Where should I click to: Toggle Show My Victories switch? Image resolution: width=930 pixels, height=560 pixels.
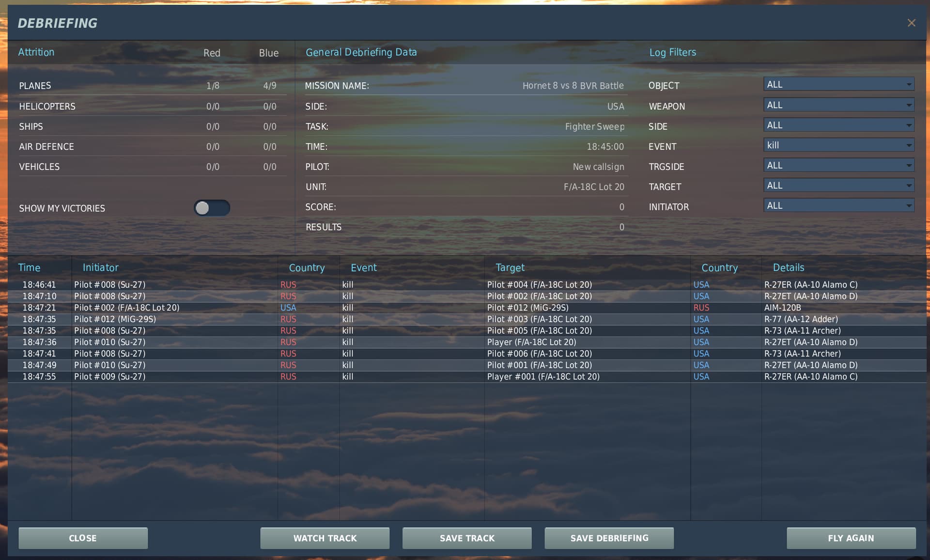click(x=212, y=208)
